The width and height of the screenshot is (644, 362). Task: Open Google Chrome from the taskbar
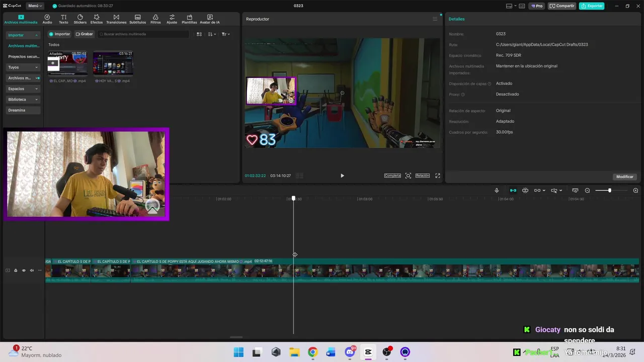(312, 352)
